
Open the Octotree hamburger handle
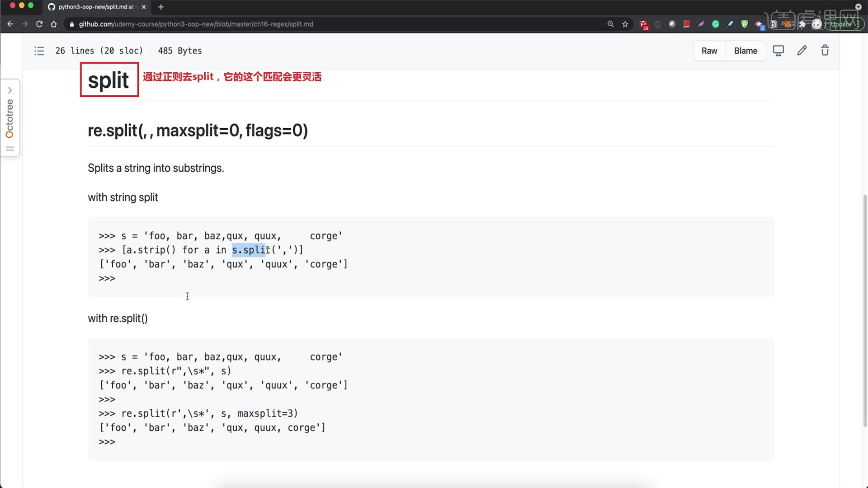pos(10,149)
